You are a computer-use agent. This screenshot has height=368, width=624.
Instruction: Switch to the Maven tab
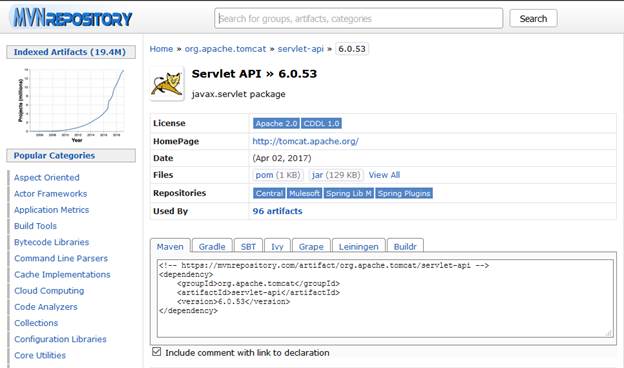pos(170,246)
